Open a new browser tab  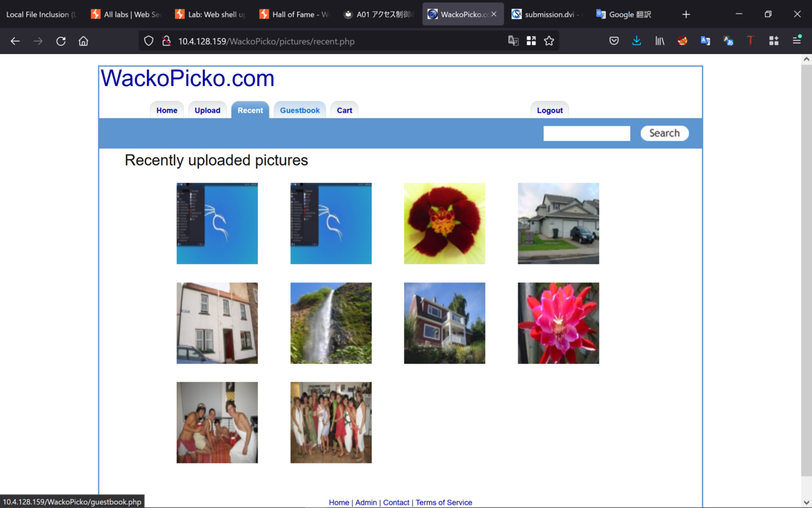[x=686, y=14]
